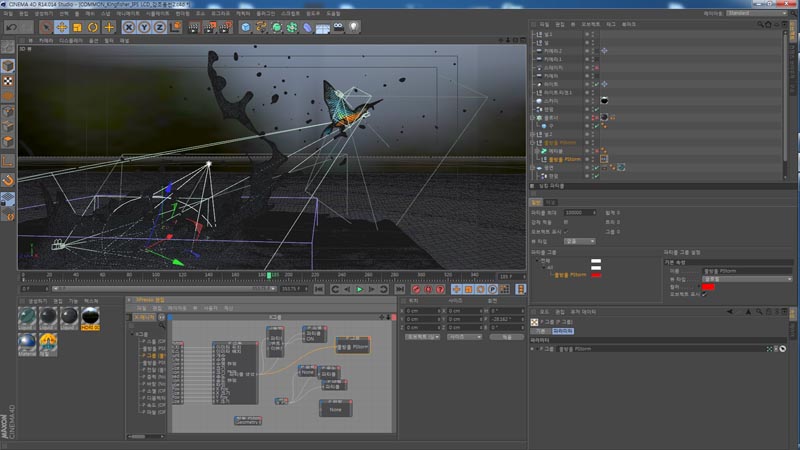This screenshot has width=800, height=450.
Task: Jump to the start of animation
Action: click(x=319, y=289)
